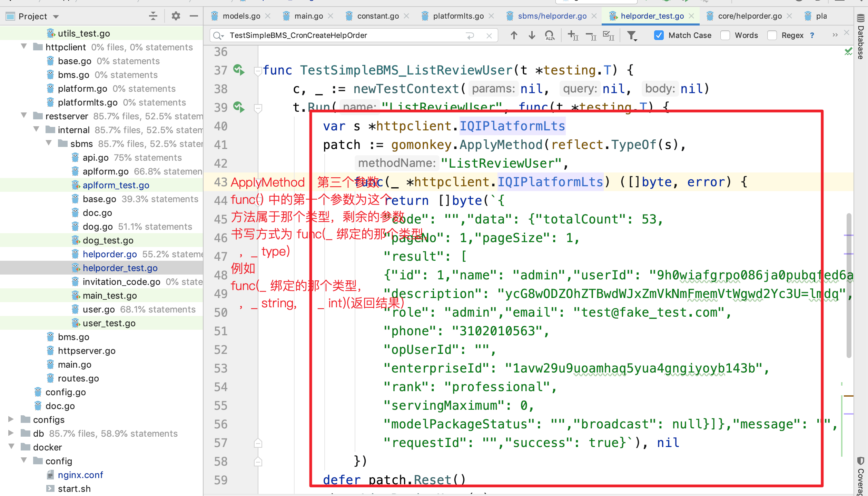
Task: Open routes.go file
Action: [78, 378]
